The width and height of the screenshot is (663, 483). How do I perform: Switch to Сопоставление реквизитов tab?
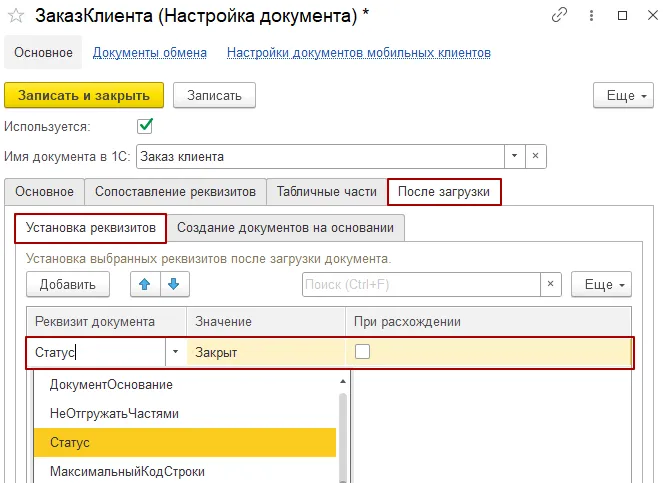click(x=175, y=191)
